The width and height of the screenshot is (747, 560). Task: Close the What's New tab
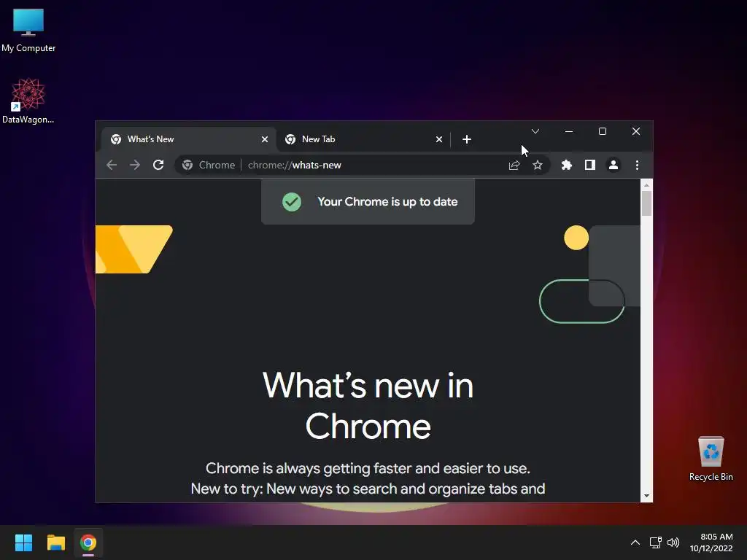pos(265,139)
